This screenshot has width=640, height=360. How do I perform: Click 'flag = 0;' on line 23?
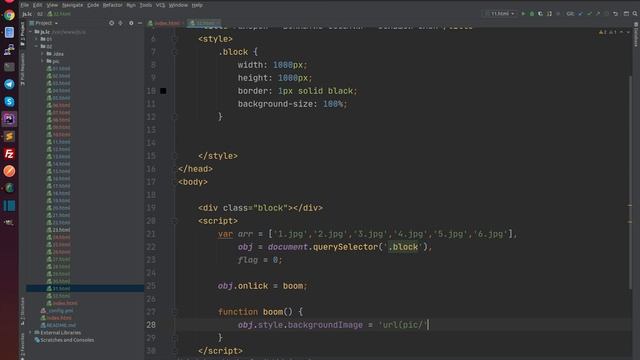click(x=260, y=260)
